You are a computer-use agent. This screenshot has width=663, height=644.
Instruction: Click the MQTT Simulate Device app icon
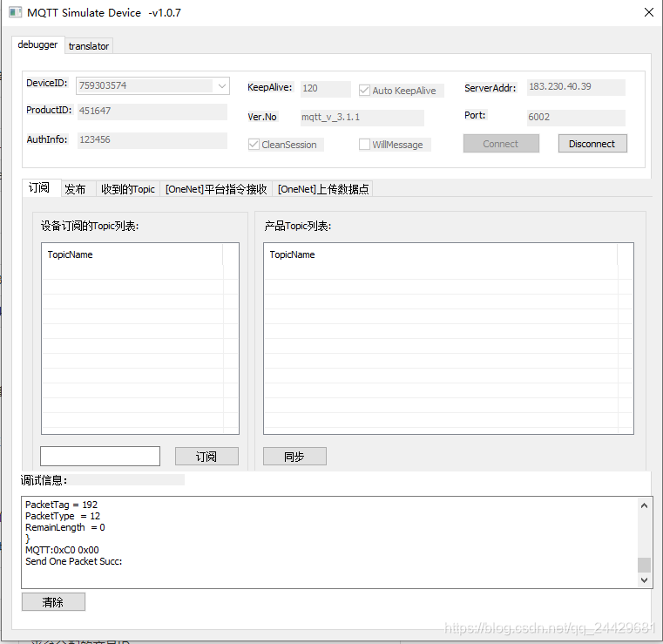click(x=15, y=13)
